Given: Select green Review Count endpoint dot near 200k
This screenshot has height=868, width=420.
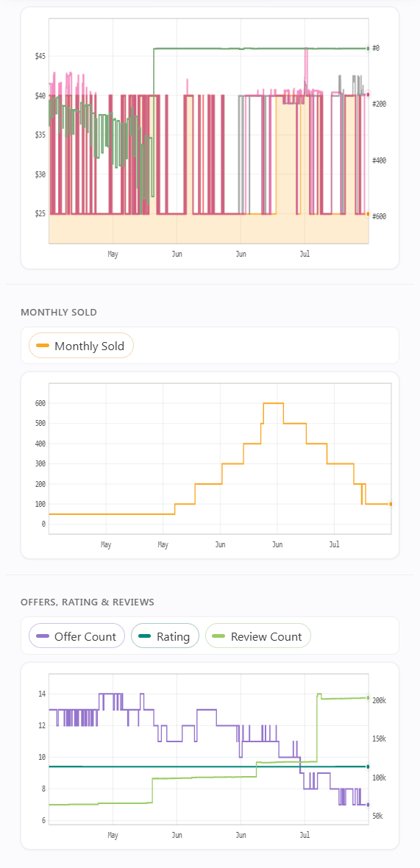Looking at the screenshot, I should click(x=368, y=697).
